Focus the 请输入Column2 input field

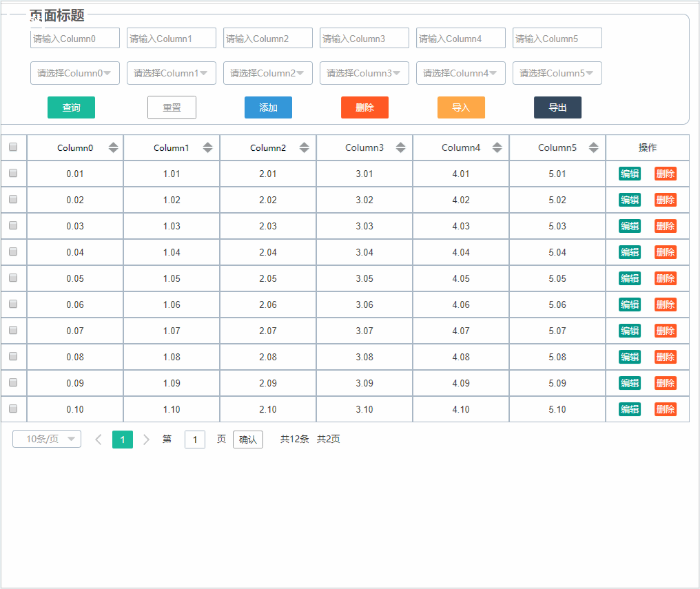pos(268,39)
